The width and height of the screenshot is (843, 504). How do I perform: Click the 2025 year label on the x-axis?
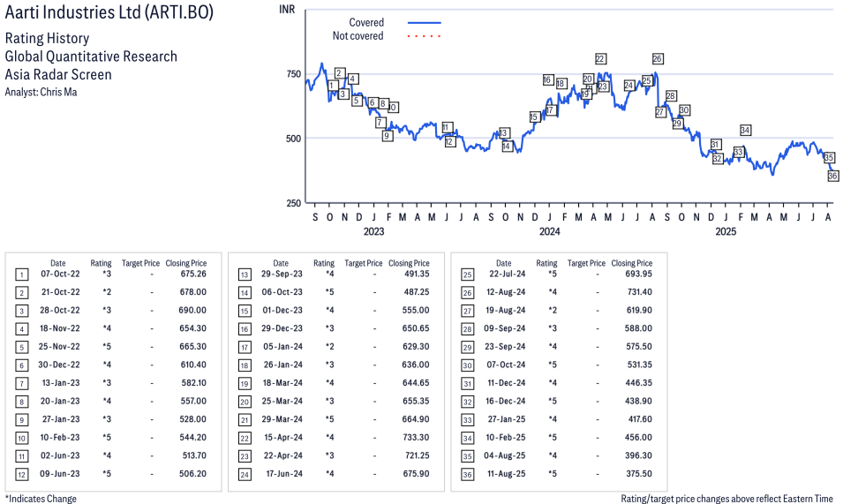tap(726, 231)
